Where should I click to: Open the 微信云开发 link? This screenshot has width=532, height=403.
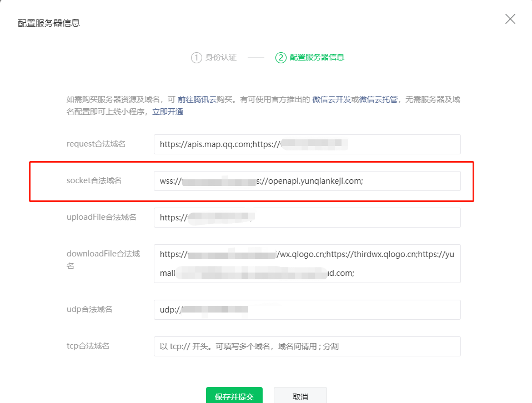[332, 99]
